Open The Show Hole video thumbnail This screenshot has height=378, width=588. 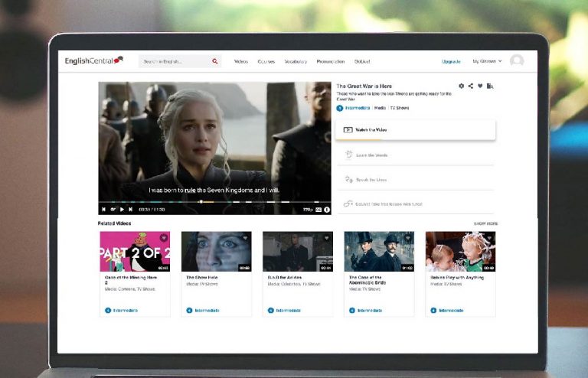pos(217,252)
